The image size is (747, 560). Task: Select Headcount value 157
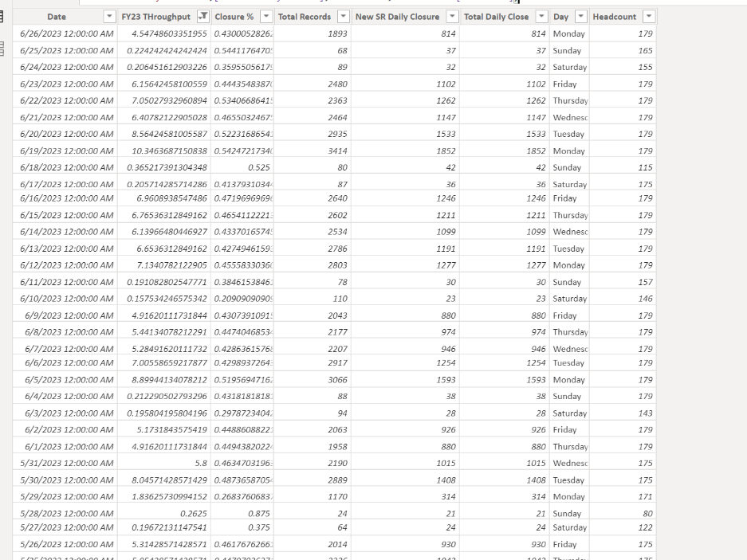tap(646, 282)
